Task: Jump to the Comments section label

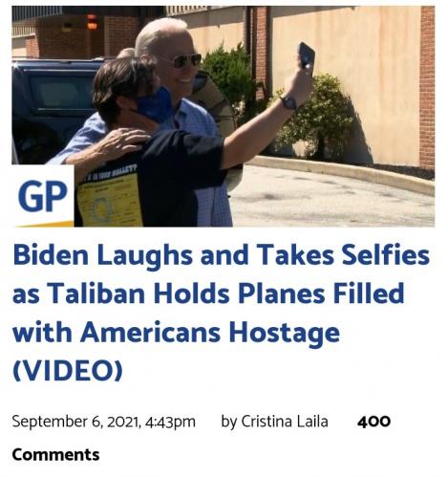Action: [55, 455]
